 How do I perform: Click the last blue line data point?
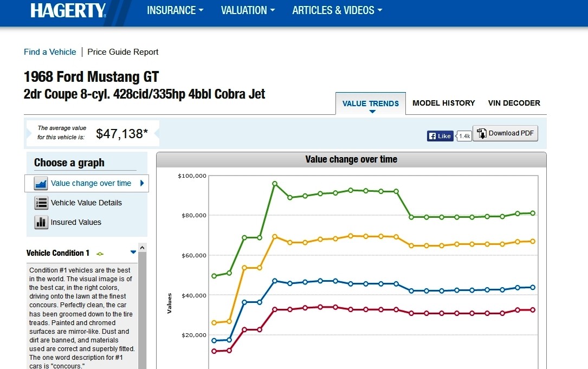tap(533, 288)
